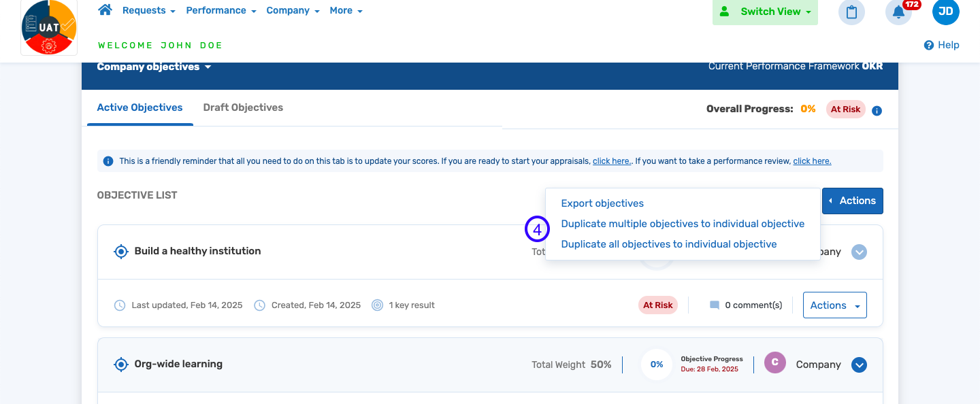Click the key result icon showing 1 key result
Image resolution: width=980 pixels, height=404 pixels.
point(377,305)
